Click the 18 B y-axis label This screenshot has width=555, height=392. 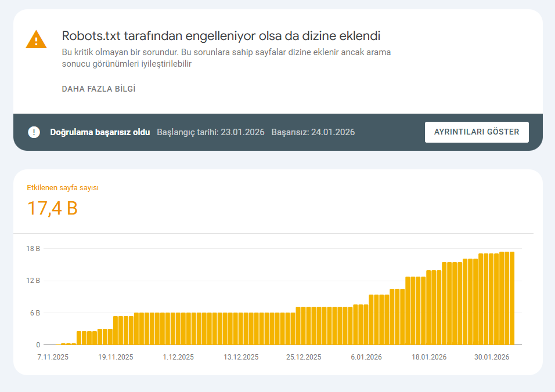click(33, 249)
